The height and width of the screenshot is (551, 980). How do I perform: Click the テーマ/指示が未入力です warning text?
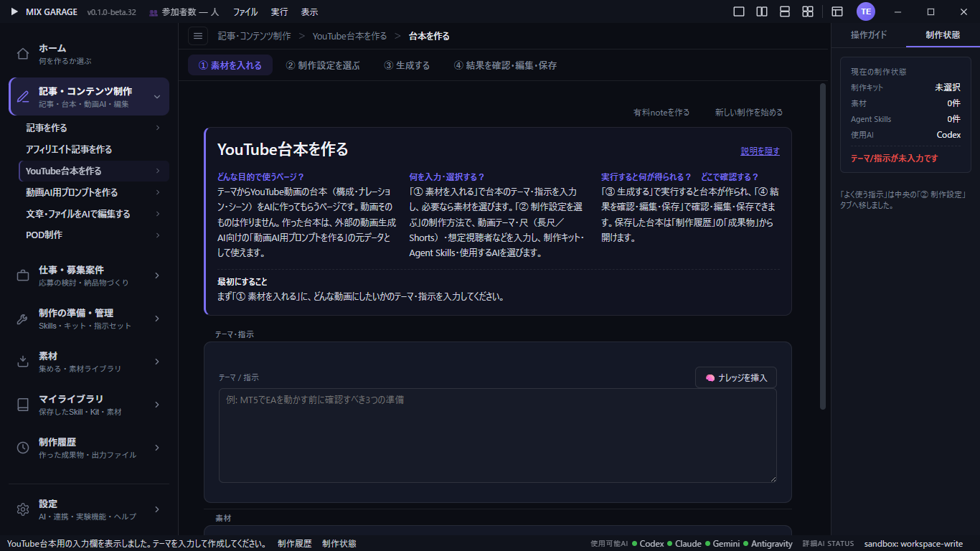coord(894,159)
